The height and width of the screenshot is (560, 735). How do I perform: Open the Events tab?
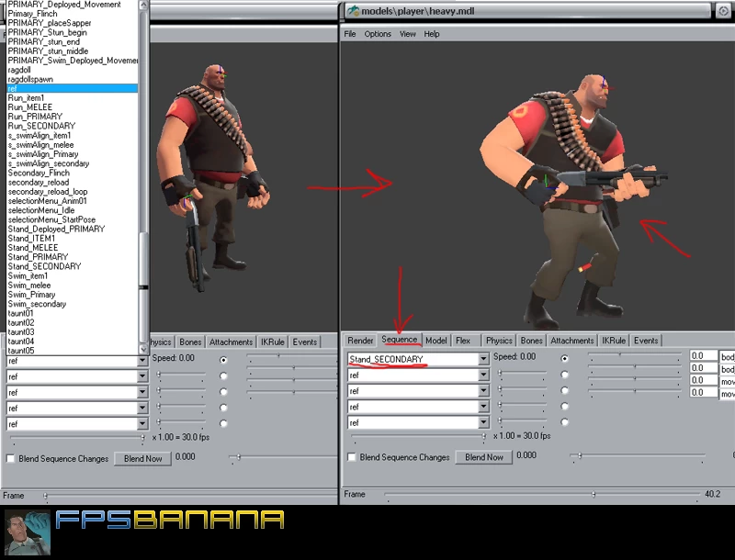pos(646,340)
